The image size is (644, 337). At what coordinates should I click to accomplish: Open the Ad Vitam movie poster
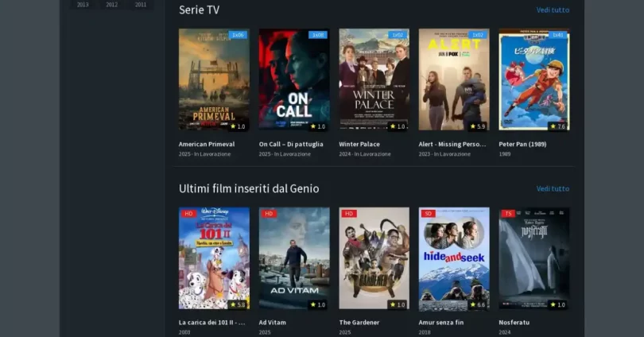point(294,258)
